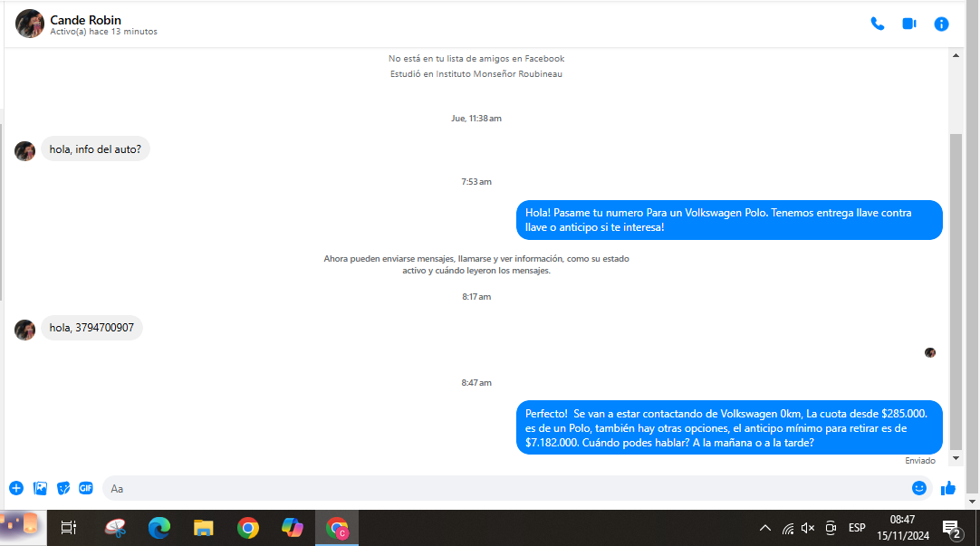Open Cande Robin's profile picture in header
Image resolution: width=980 pixels, height=546 pixels.
pyautogui.click(x=29, y=24)
